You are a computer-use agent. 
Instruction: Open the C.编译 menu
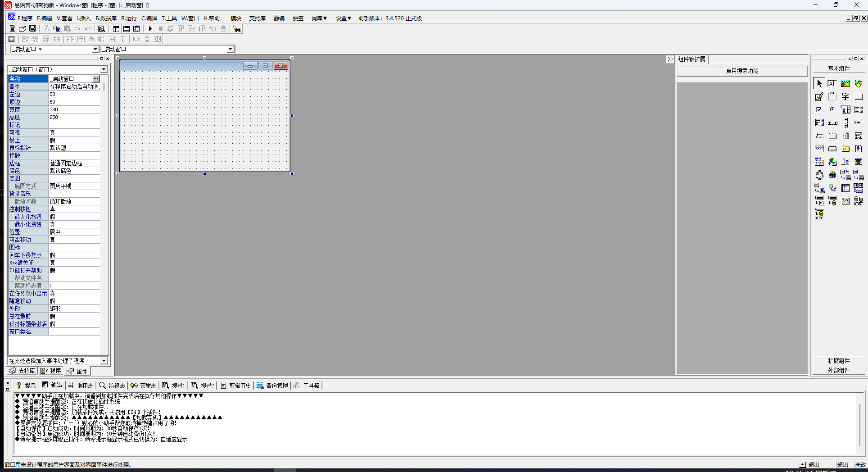149,18
